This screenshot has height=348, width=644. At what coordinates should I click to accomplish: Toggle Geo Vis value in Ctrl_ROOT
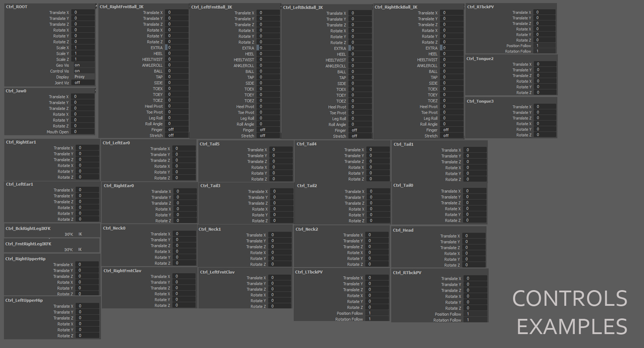(x=84, y=65)
